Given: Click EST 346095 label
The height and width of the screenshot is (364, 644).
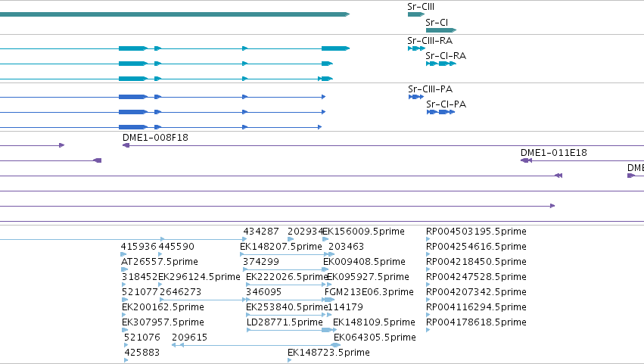Looking at the screenshot, I should (263, 293).
